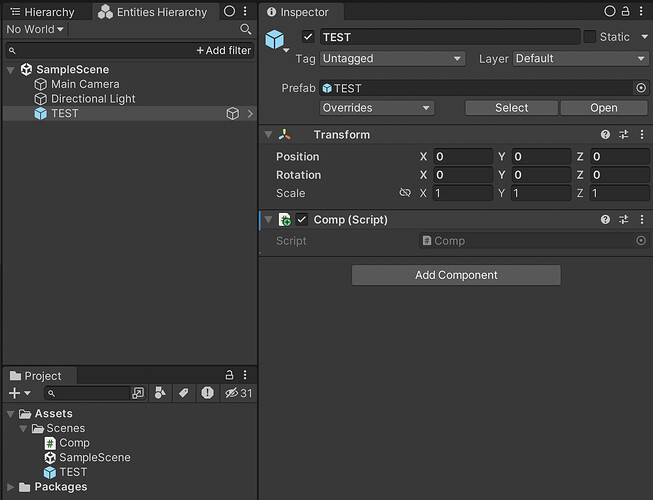The width and height of the screenshot is (653, 500).
Task: Focus the Entities Hierarchy filter search field
Action: pos(100,50)
